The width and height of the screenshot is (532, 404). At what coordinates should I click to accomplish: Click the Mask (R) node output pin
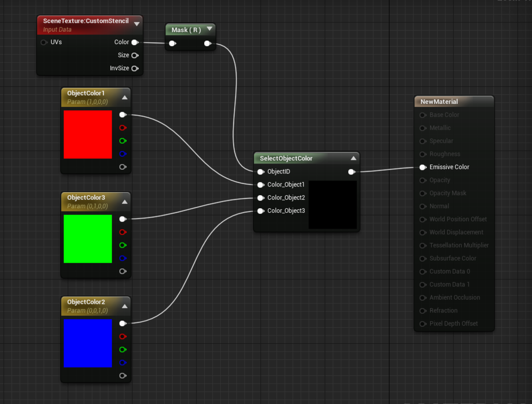click(208, 44)
